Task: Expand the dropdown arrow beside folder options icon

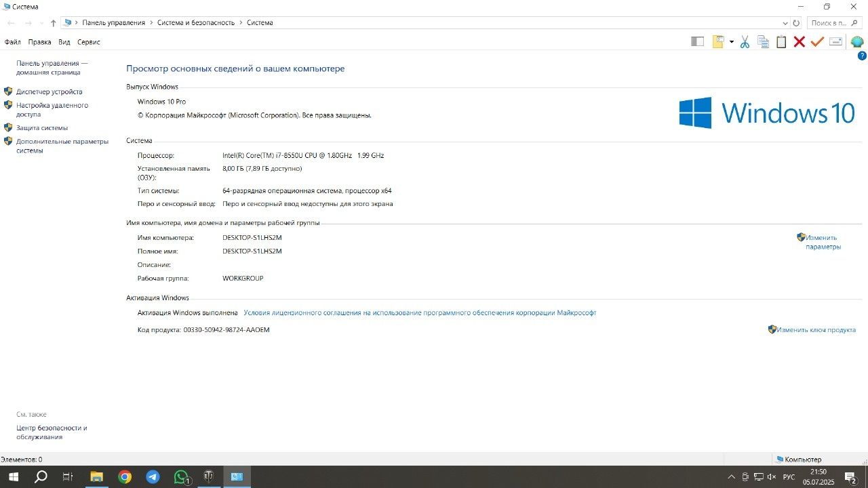Action: [x=732, y=42]
